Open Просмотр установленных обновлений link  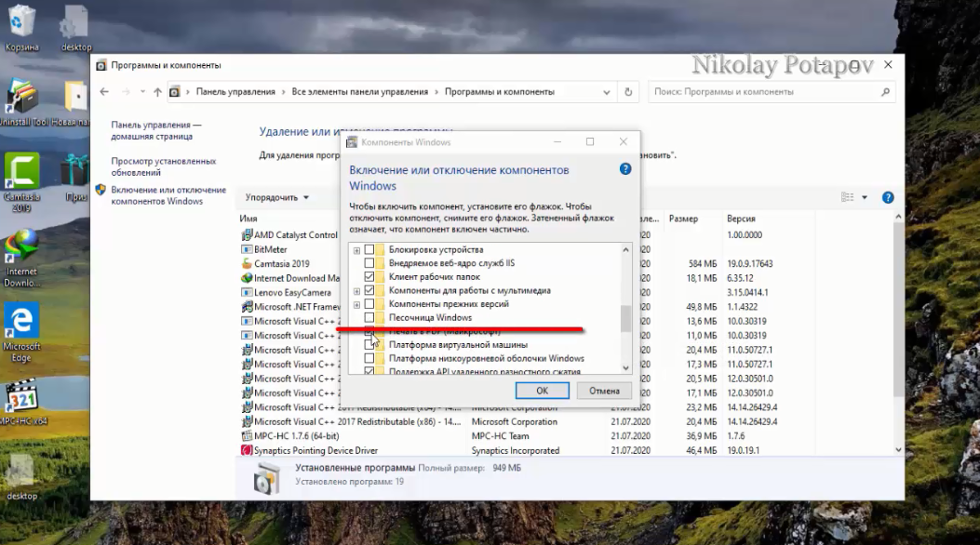click(x=163, y=166)
